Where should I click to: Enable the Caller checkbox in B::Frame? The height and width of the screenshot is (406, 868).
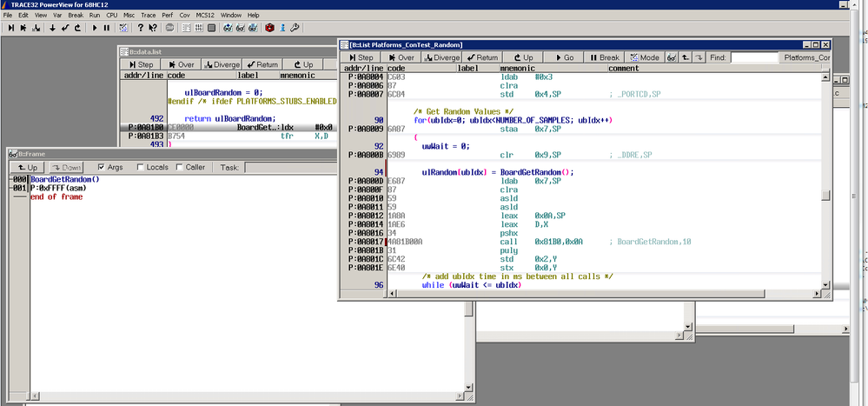point(179,167)
